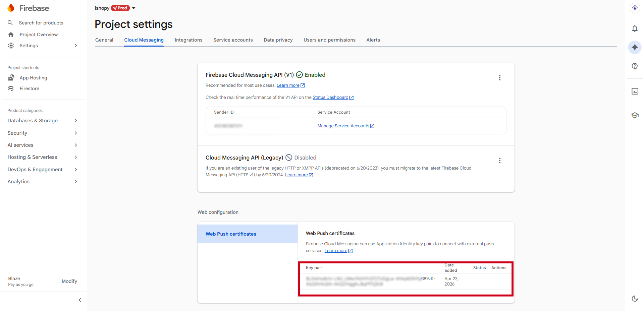Viewport: 644px width, 311px height.
Task: Click the Disabled status icon
Action: click(288, 158)
